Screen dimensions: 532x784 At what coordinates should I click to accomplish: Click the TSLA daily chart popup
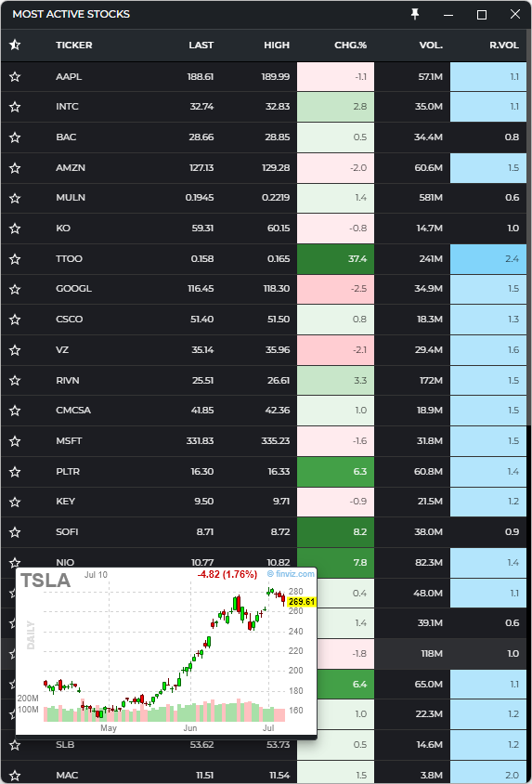(166, 651)
